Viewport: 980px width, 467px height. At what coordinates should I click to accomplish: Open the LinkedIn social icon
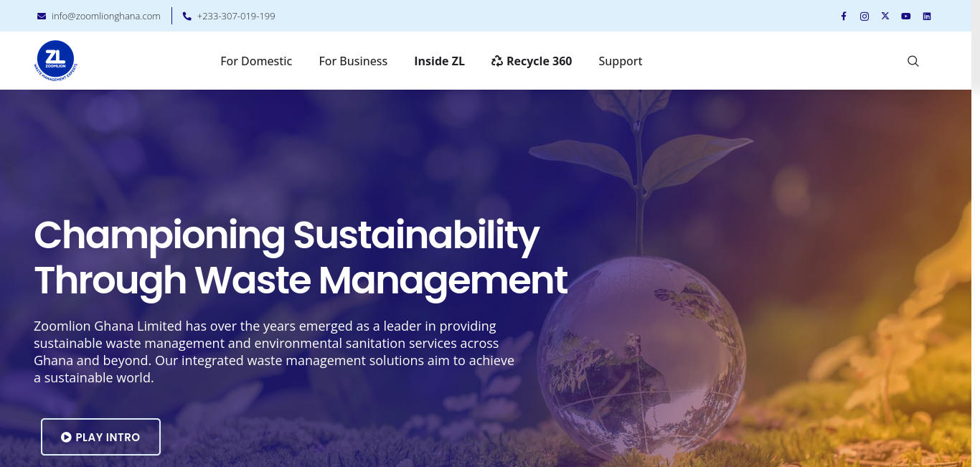pos(927,16)
